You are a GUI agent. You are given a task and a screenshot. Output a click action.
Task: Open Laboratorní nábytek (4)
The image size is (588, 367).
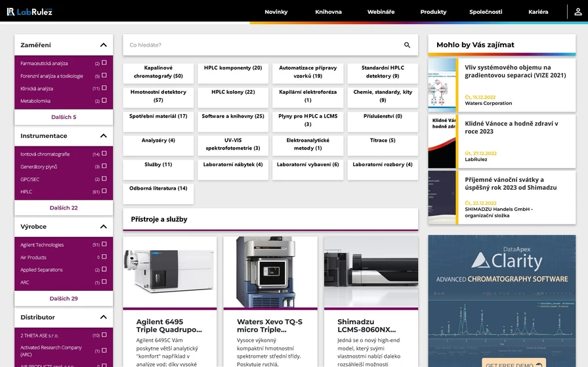[x=233, y=169]
